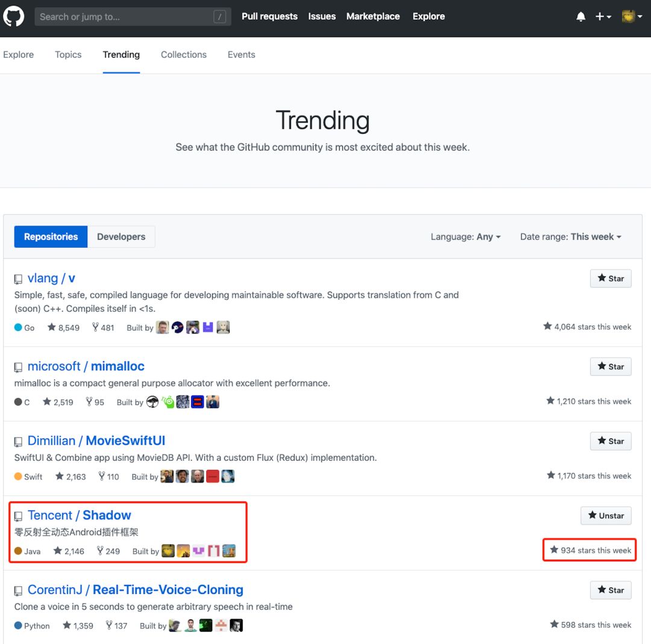Open the vlang / v repository
Viewport: 651px width, 644px height.
[51, 278]
